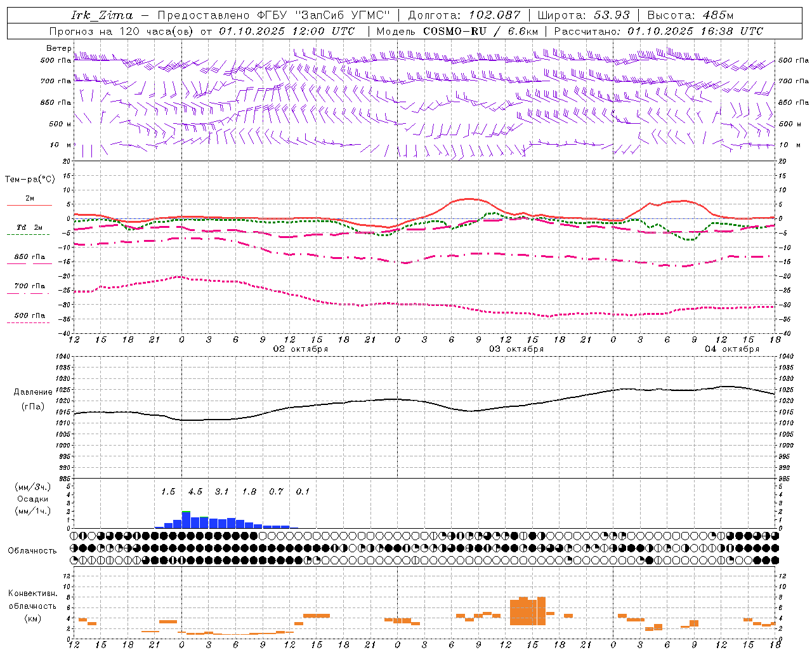This screenshot has width=812, height=650.
Task: Select the 'Предоставлено ФГБУ "ЗапСиб УГМС"' provider text
Action: [273, 15]
